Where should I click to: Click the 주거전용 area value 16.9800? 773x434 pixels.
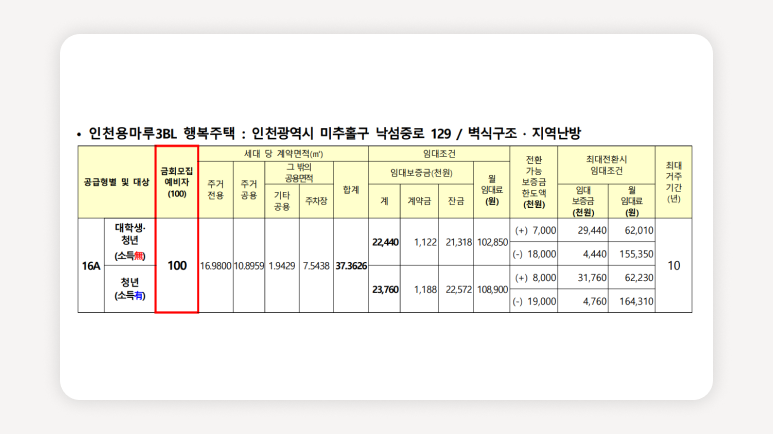[x=216, y=266]
